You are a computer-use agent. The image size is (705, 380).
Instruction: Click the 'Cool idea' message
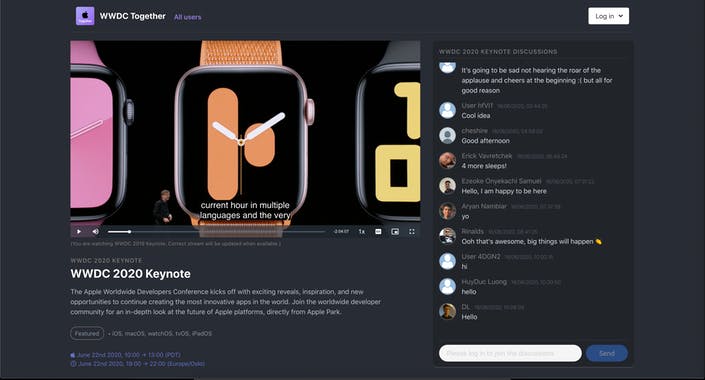point(476,116)
